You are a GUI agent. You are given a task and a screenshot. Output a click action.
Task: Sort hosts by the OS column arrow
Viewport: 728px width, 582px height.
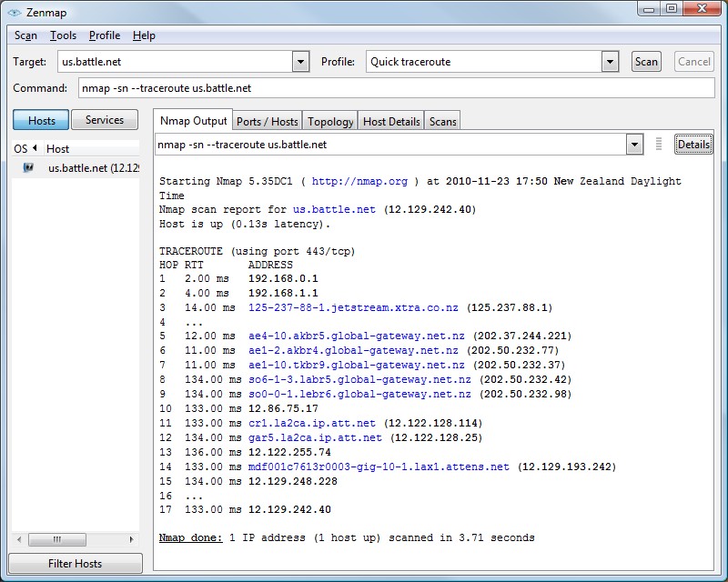[35, 148]
